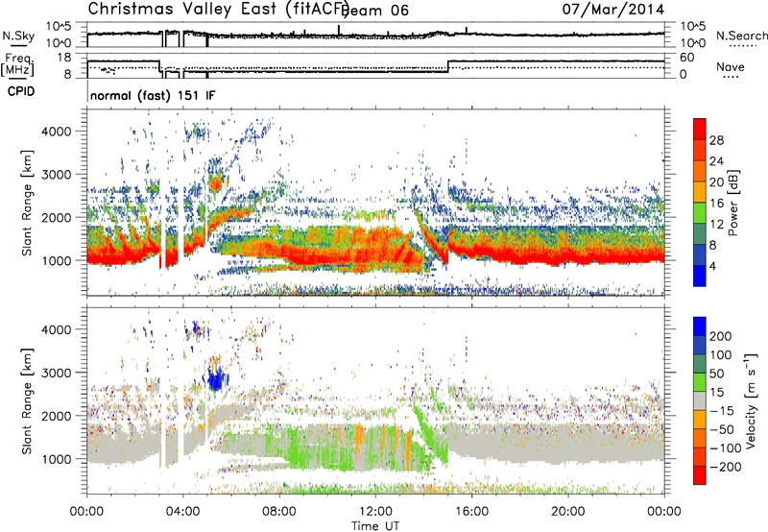
Task: Click the N.Sky axis label
Action: pyautogui.click(x=18, y=36)
